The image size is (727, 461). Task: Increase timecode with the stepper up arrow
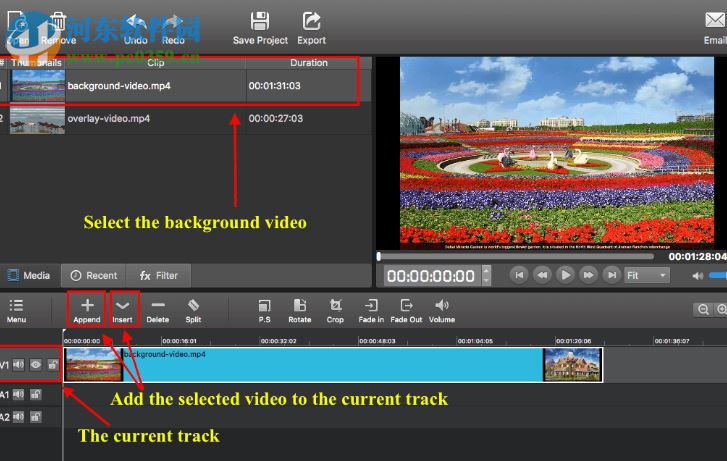(x=486, y=270)
